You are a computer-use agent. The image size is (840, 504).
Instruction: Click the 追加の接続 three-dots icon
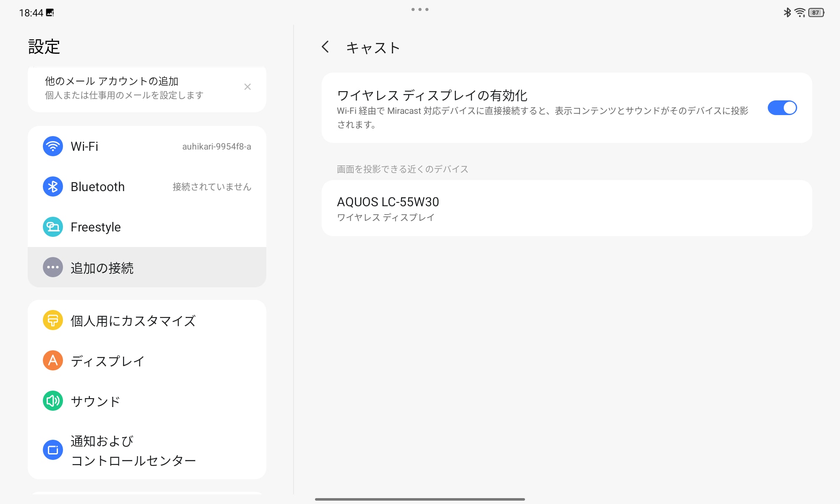pyautogui.click(x=53, y=267)
